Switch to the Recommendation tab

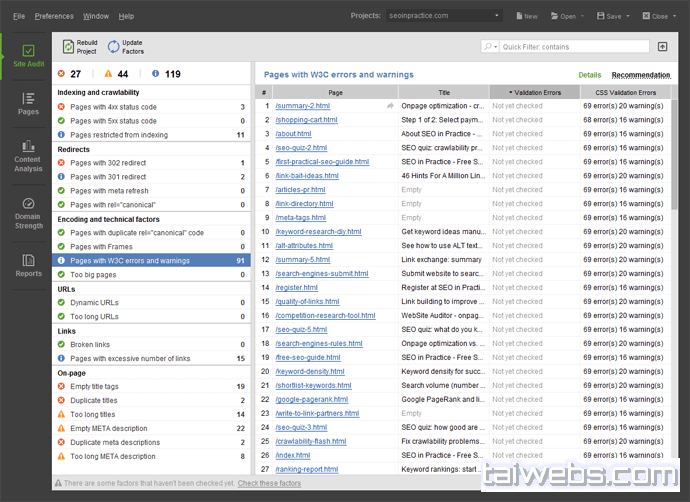point(641,75)
